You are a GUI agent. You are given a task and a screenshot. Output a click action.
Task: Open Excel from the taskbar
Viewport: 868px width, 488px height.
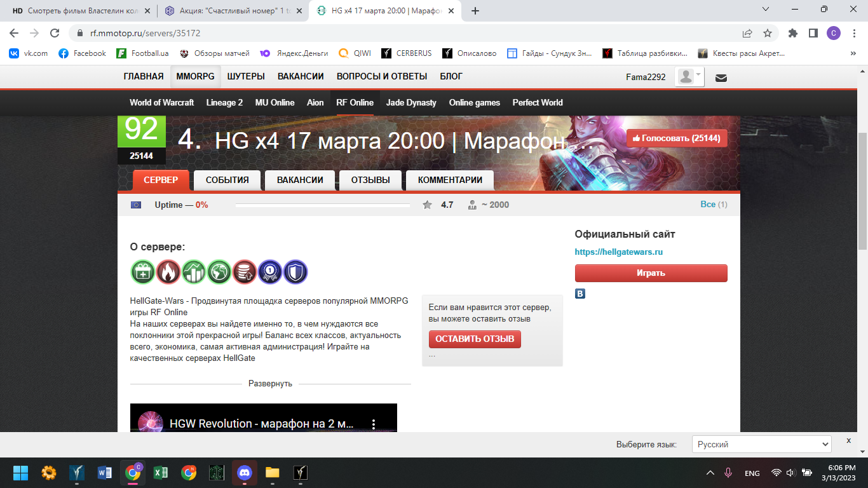pyautogui.click(x=161, y=472)
